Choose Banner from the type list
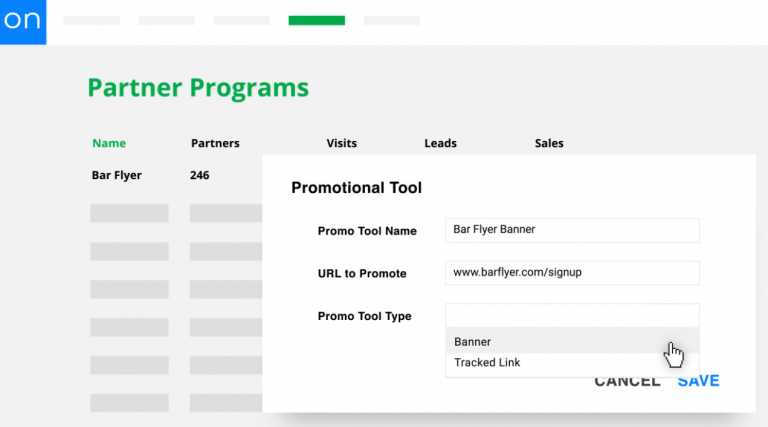768x427 pixels. click(572, 341)
